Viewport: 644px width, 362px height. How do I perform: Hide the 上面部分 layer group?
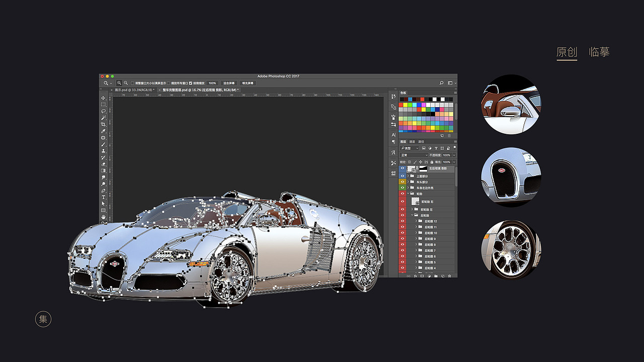(x=402, y=176)
